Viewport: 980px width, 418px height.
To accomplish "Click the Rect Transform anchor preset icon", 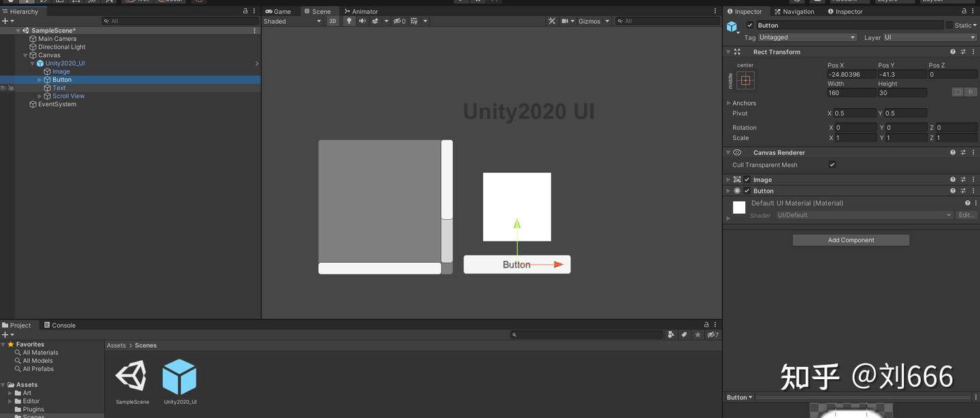I will 745,80.
